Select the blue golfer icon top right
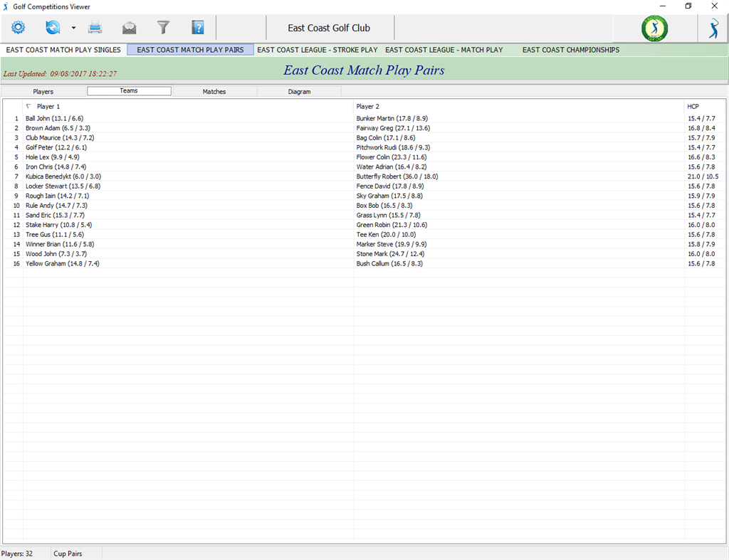This screenshot has height=560, width=729. pos(713,28)
